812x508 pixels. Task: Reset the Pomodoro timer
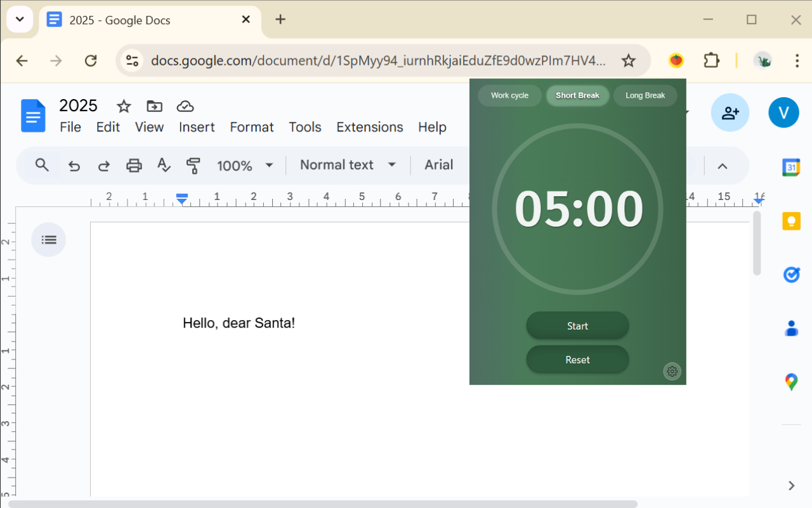coord(577,359)
